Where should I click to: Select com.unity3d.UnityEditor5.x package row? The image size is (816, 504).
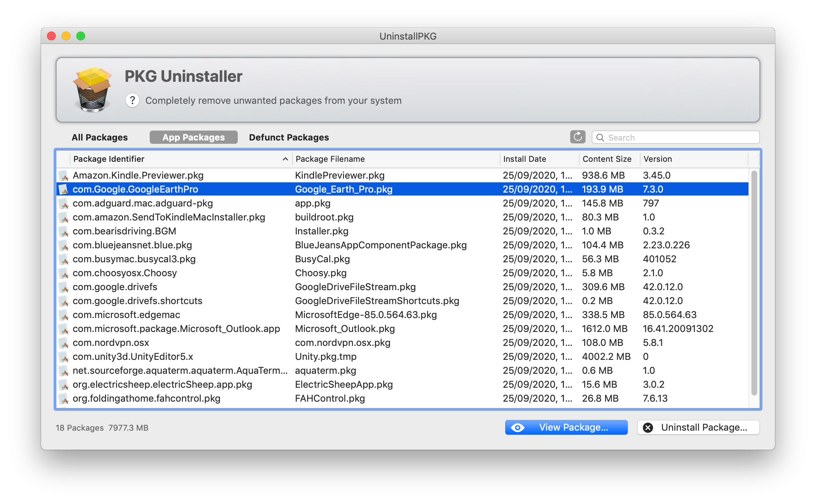coord(404,357)
